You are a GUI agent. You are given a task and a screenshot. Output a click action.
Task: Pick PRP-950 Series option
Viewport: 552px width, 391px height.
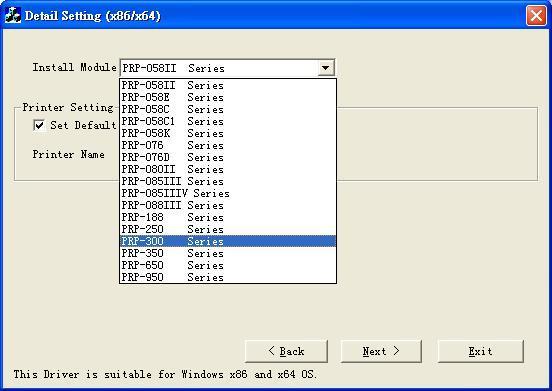pyautogui.click(x=228, y=277)
